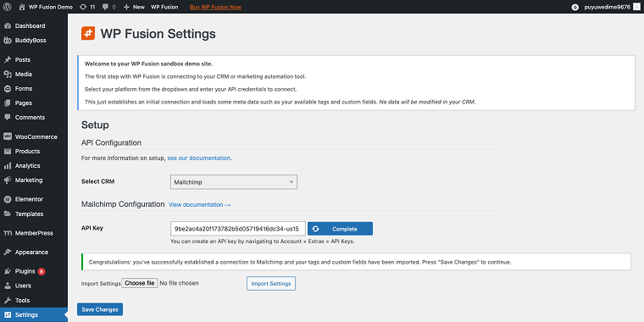Click the Templates folder icon
Viewport: 644px width, 322px height.
pyautogui.click(x=8, y=214)
